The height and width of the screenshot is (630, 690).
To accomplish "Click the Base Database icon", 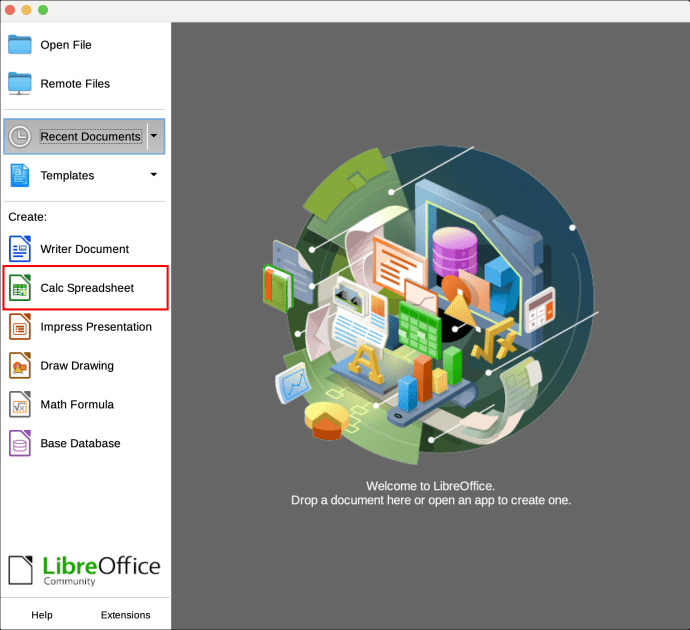I will pyautogui.click(x=20, y=443).
